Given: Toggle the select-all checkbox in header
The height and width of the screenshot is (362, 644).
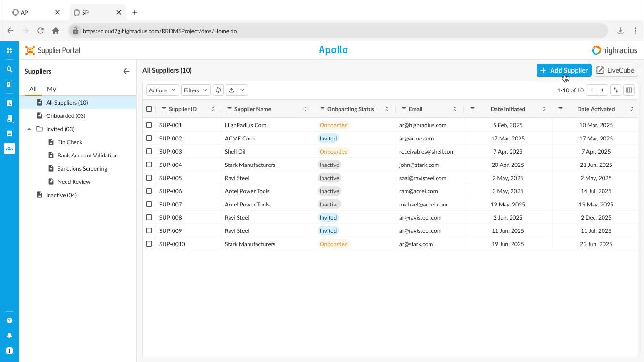Looking at the screenshot, I should pyautogui.click(x=149, y=109).
